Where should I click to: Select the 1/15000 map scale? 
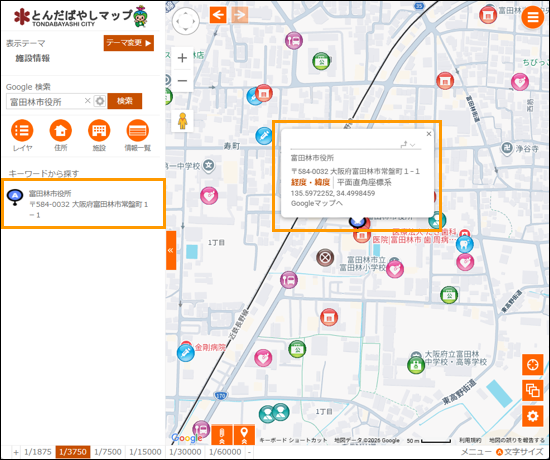[145, 452]
